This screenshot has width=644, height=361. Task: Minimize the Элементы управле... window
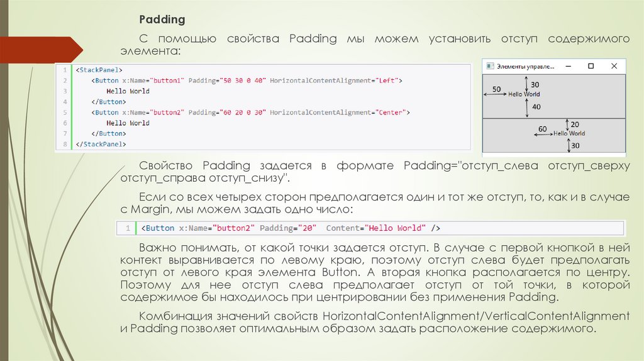569,66
